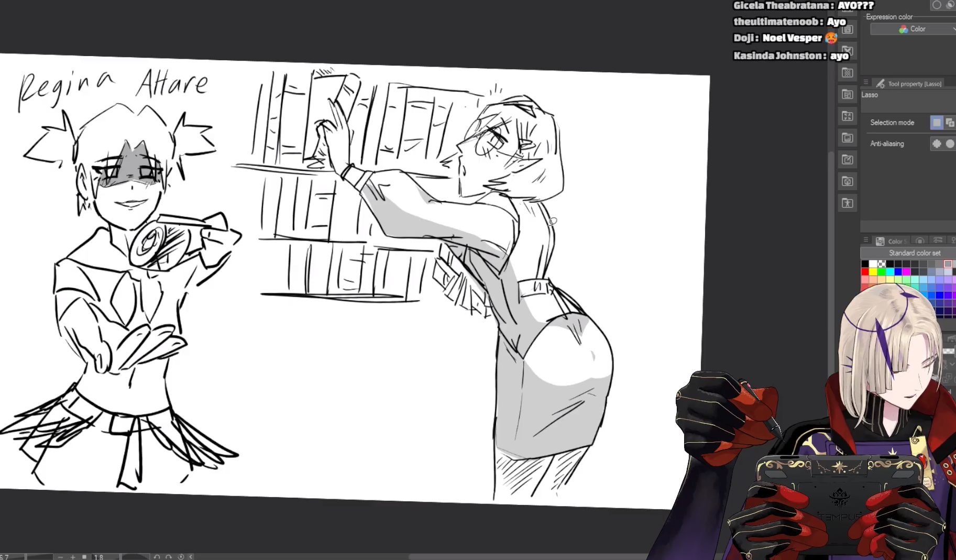The width and height of the screenshot is (956, 560).
Task: Click the zoom slider in bottom bar
Action: pyautogui.click(x=39, y=557)
